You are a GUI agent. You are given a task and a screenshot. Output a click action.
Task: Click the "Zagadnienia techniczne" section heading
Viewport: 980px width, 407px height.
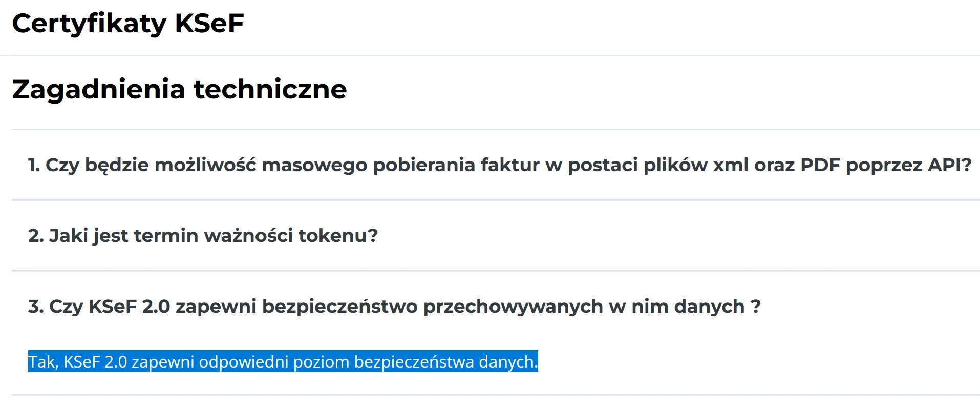click(x=179, y=89)
